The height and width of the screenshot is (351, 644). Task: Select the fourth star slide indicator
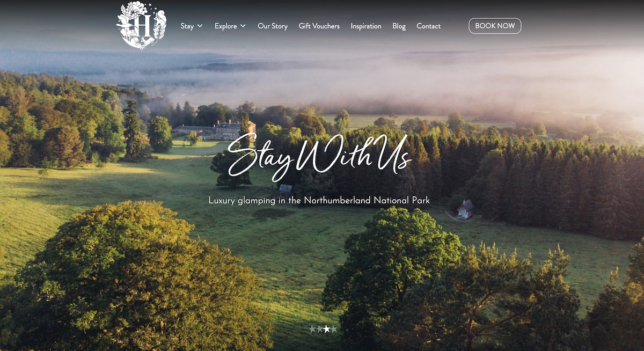click(x=334, y=329)
